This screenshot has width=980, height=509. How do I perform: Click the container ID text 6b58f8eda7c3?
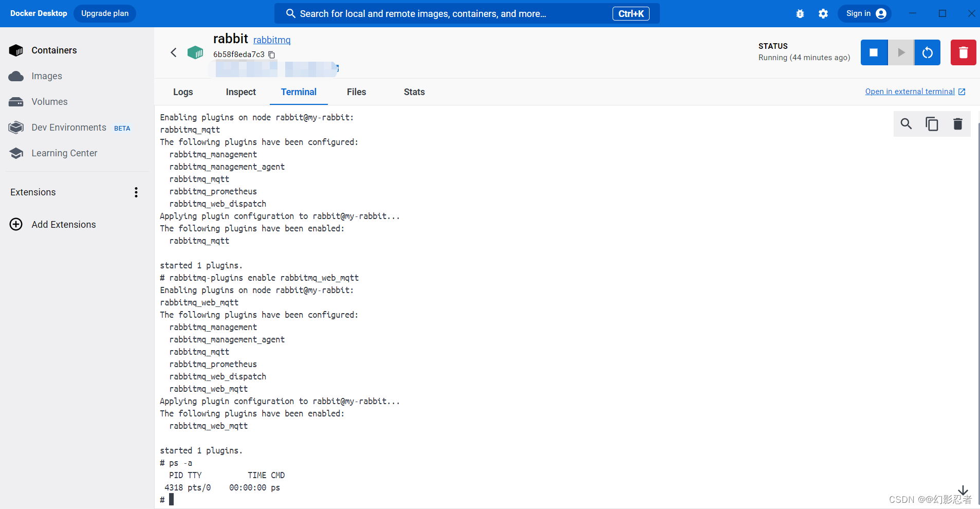click(239, 54)
